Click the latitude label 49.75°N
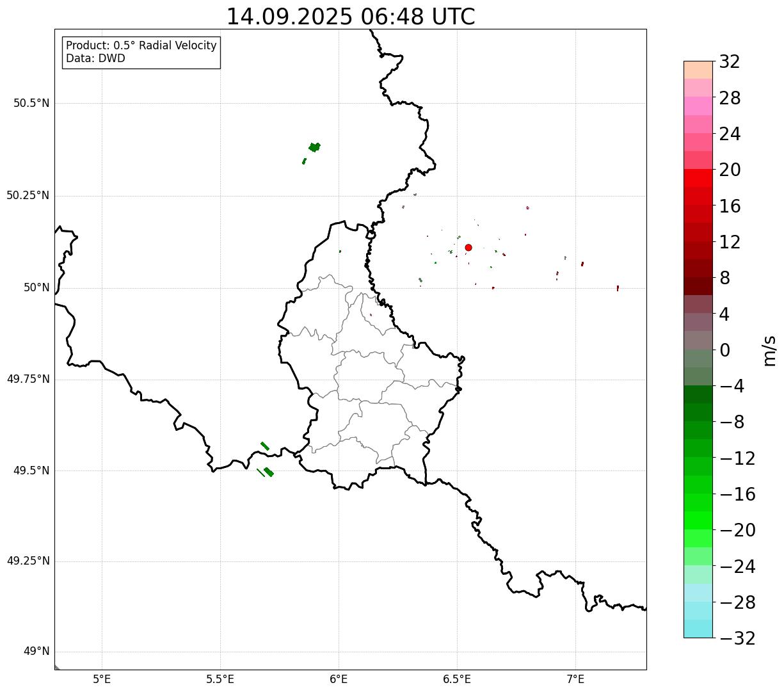The height and width of the screenshot is (692, 784). [28, 379]
